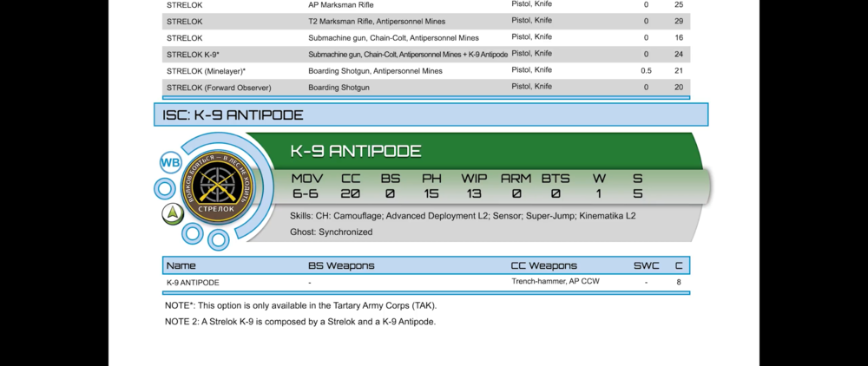
Task: Click the WIP value 13
Action: tap(474, 193)
